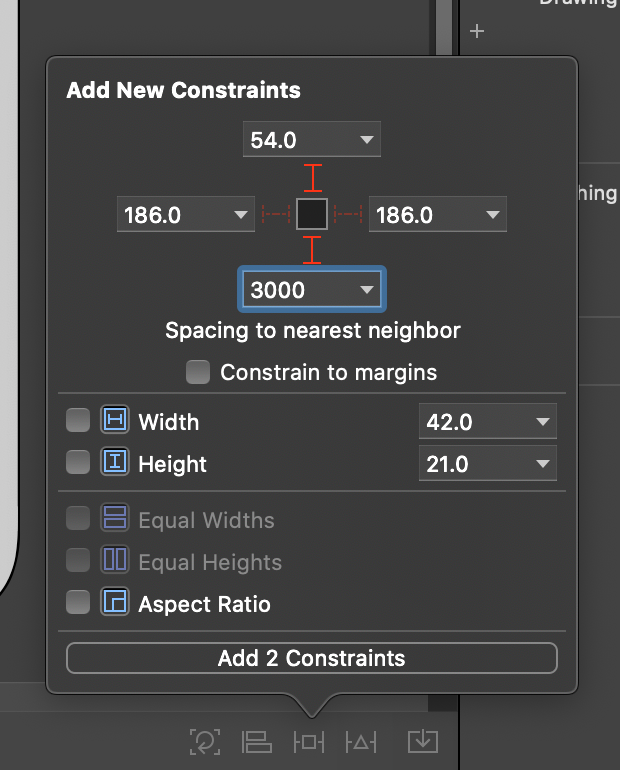Tick the Aspect Ratio checkbox
Screen dimensions: 620x770
[78, 603]
